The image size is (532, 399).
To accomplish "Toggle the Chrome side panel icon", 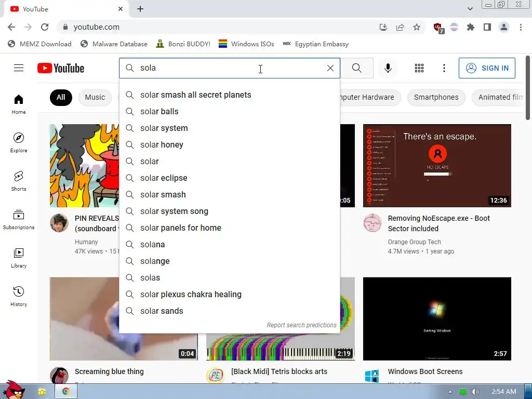I will 487,27.
